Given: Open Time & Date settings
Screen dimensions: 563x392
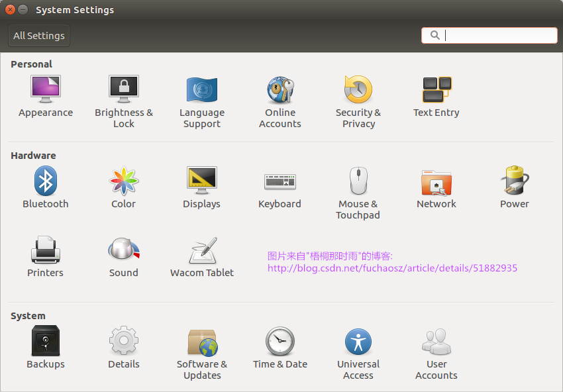Looking at the screenshot, I should (280, 347).
